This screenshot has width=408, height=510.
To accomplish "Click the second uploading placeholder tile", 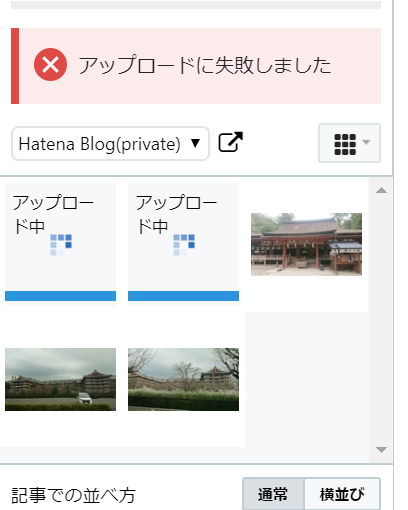I will point(183,244).
